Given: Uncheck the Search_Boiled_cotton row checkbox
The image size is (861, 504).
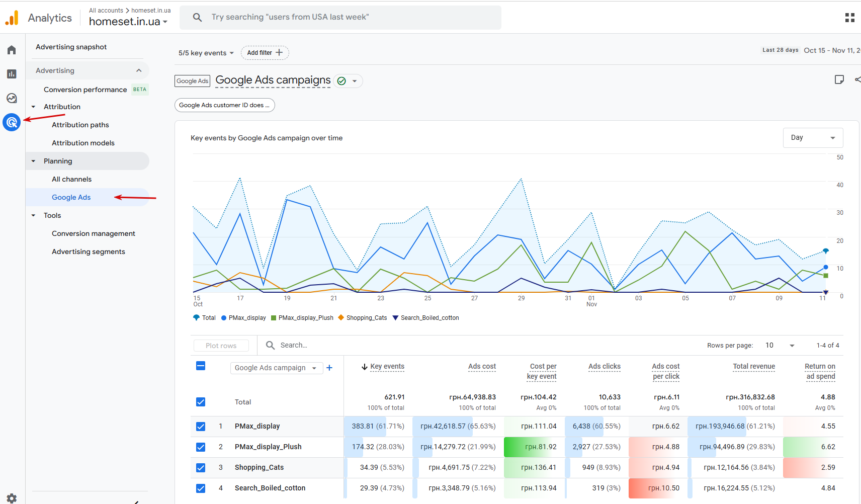Looking at the screenshot, I should (x=201, y=488).
